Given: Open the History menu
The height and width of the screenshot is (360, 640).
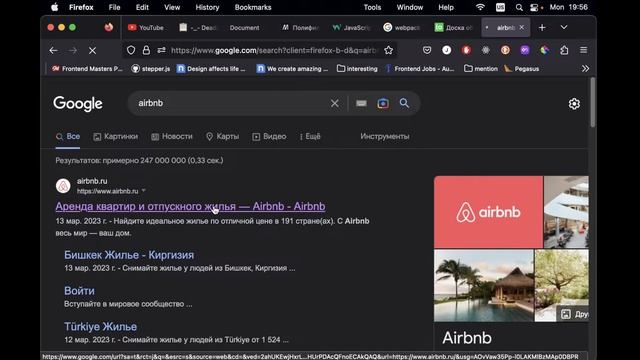Looking at the screenshot, I should point(207,7).
